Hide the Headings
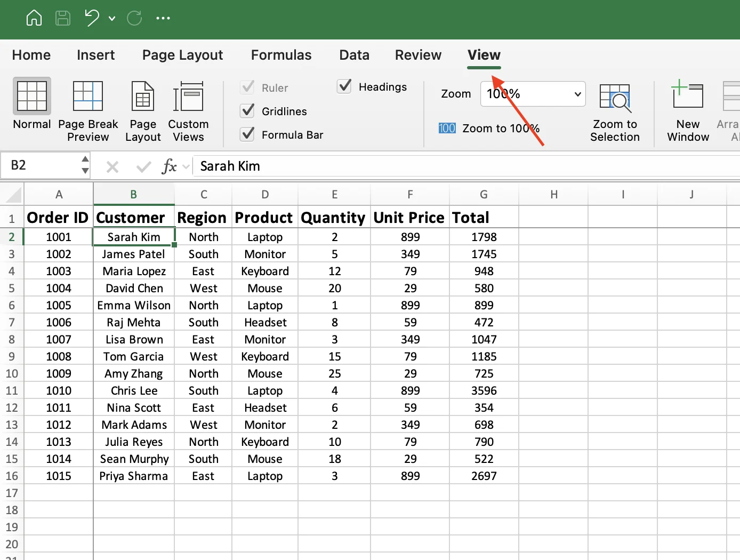 click(x=344, y=86)
